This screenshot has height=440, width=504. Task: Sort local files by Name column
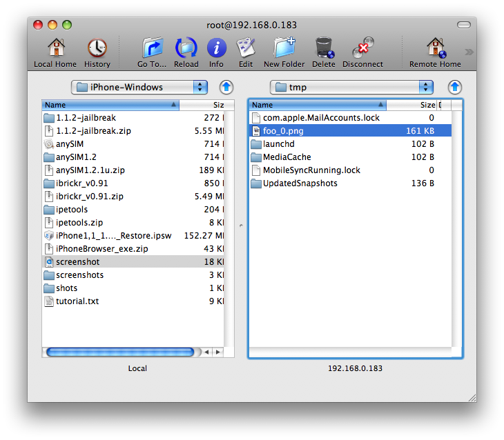tap(110, 106)
